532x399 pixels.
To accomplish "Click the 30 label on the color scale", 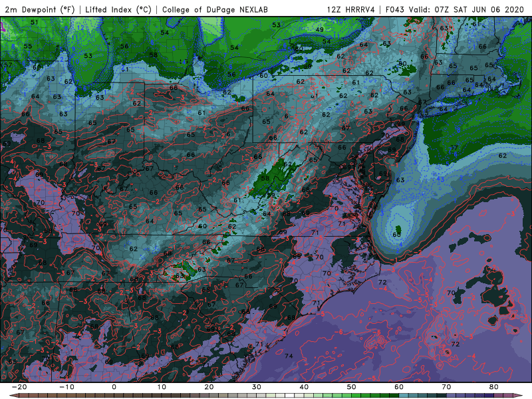I will click(257, 387).
